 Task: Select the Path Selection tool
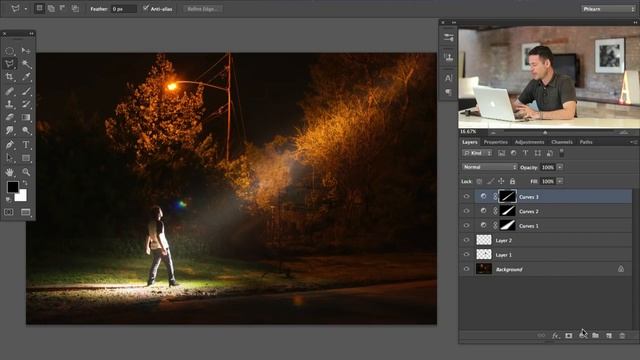click(9, 158)
